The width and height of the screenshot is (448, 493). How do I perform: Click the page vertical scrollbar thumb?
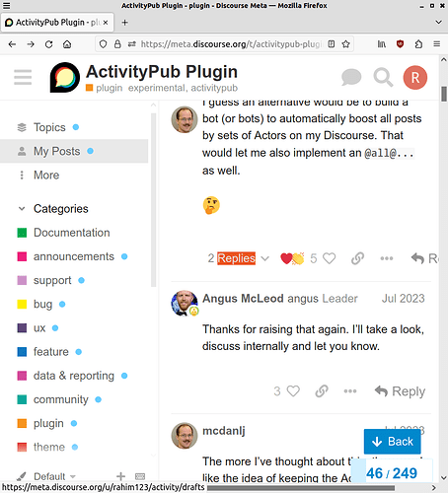444,94
